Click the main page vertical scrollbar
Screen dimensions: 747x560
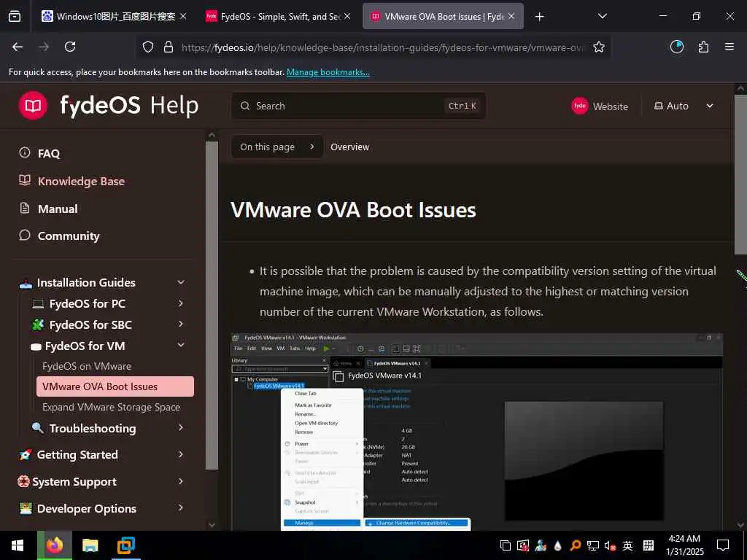[740, 175]
